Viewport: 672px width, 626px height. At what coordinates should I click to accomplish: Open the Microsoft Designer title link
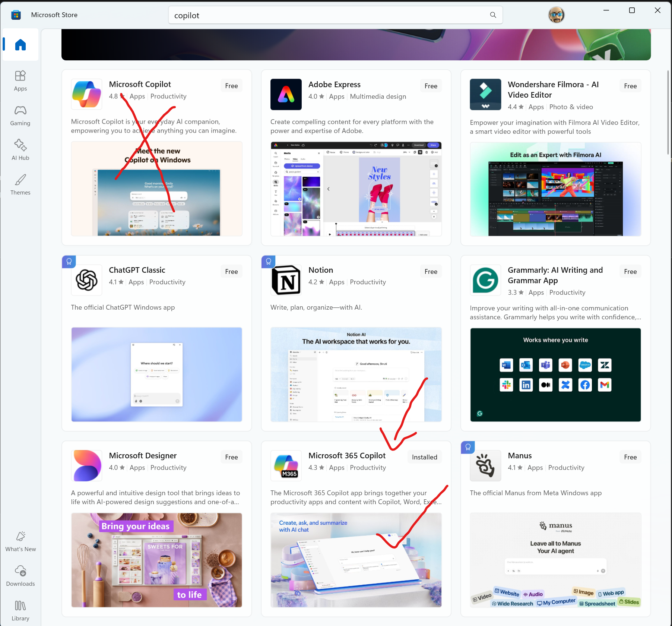click(x=143, y=456)
